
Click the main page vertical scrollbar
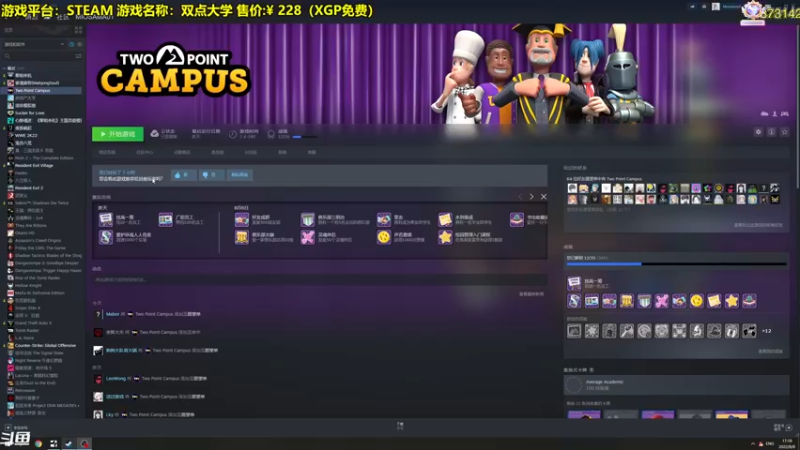coord(797,105)
